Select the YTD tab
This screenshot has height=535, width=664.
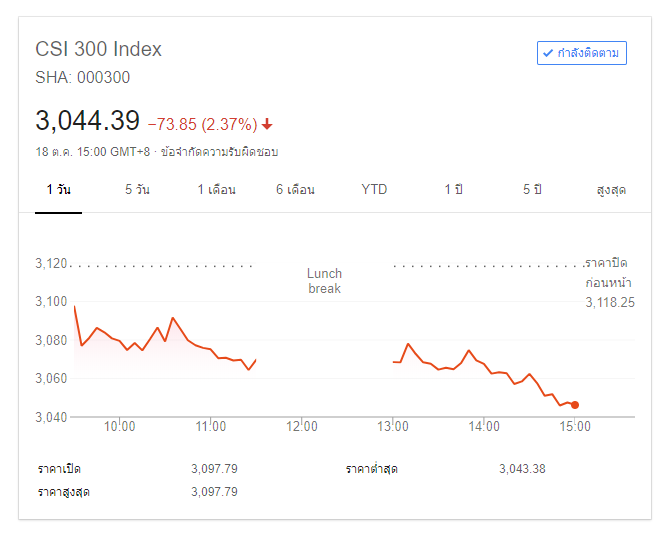[374, 190]
